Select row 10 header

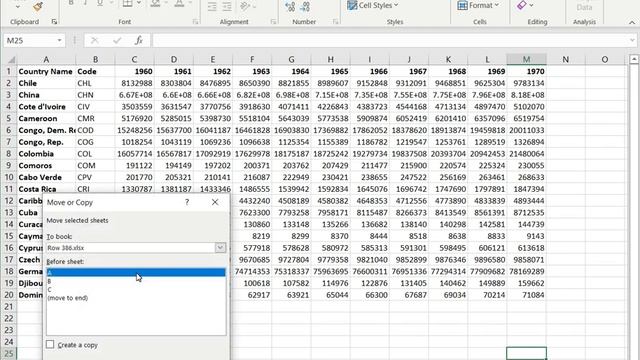9,177
